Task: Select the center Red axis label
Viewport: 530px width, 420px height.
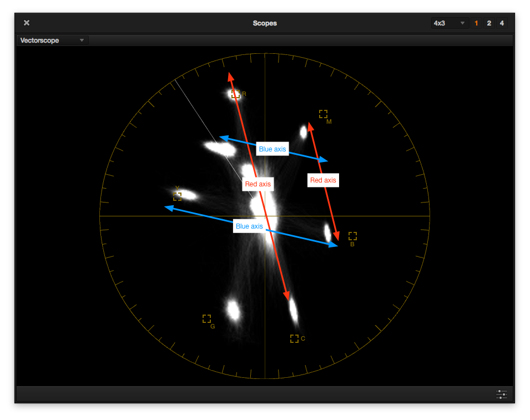Action: 258,184
